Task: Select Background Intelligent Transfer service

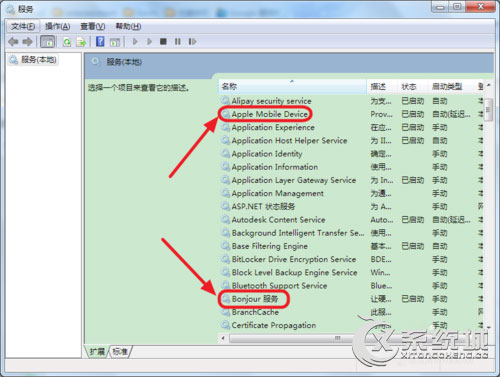Action: [x=352, y=233]
